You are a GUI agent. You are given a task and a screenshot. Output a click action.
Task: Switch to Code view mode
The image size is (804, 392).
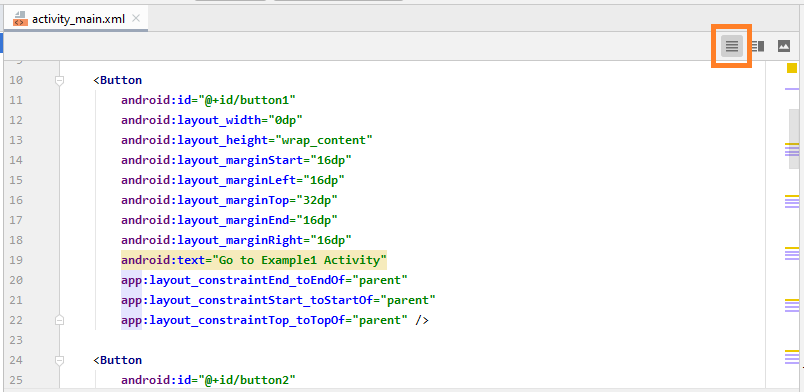pos(732,47)
